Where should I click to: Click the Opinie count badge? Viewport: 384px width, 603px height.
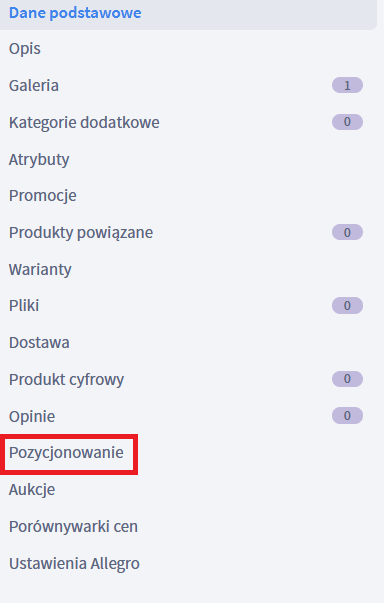tap(347, 415)
